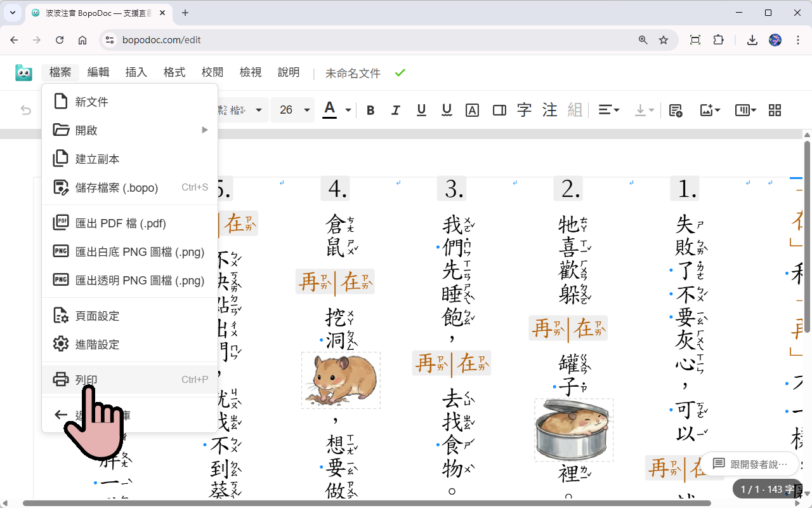The height and width of the screenshot is (508, 812).
Task: Click the wavy underline icon
Action: (x=447, y=110)
